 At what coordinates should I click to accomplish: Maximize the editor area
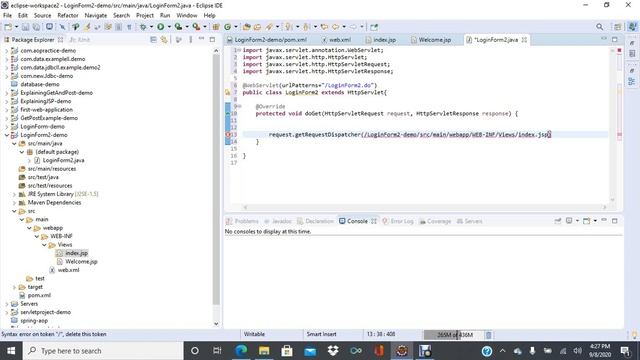point(615,39)
